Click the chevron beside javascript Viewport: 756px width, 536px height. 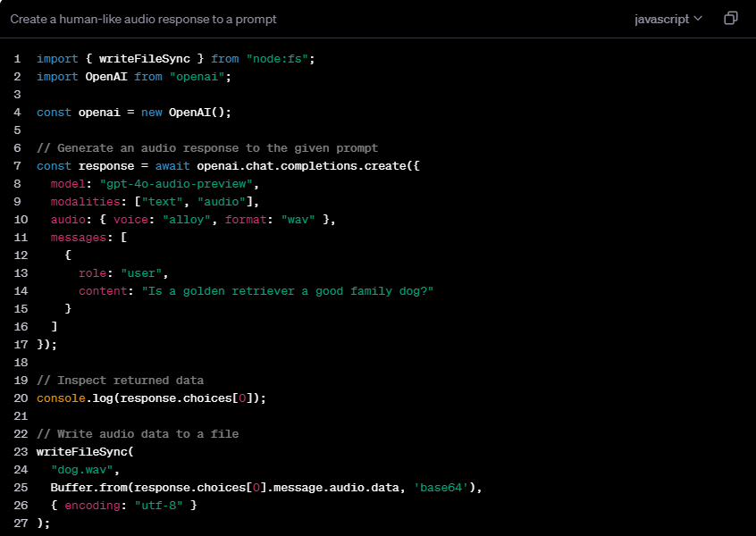pos(698,19)
